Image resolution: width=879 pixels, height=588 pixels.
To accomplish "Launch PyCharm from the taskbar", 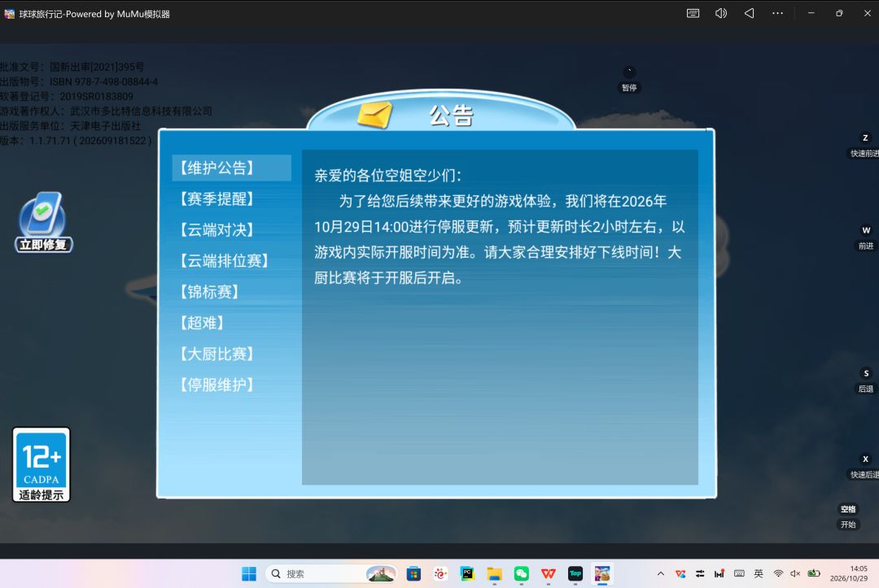I will (x=467, y=573).
